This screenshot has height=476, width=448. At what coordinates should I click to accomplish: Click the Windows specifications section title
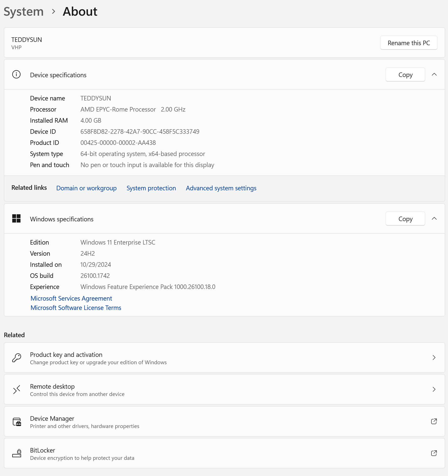(62, 219)
